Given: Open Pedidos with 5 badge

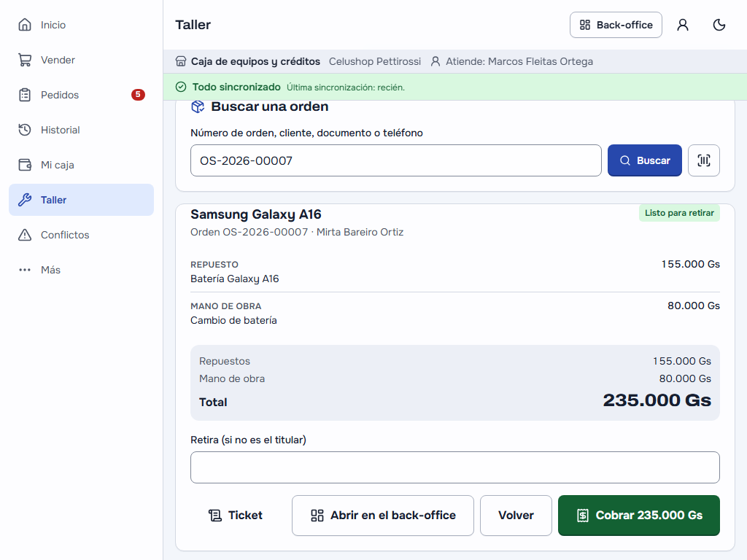Looking at the screenshot, I should 82,95.
